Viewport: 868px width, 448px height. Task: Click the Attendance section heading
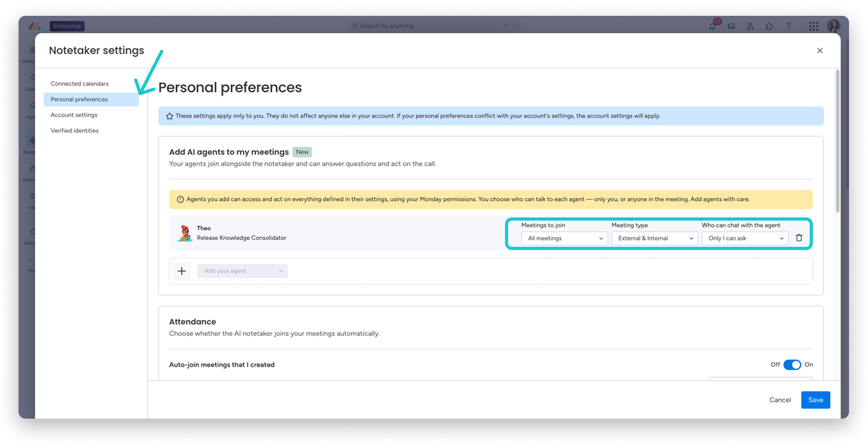click(193, 322)
